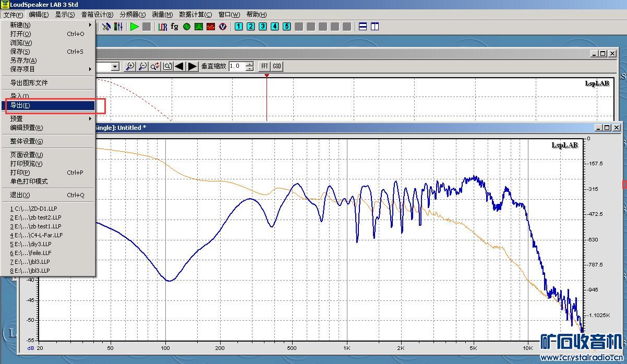This screenshot has height=364, width=627.
Task: Toggle cyan curve slot 1 button
Action: click(239, 26)
